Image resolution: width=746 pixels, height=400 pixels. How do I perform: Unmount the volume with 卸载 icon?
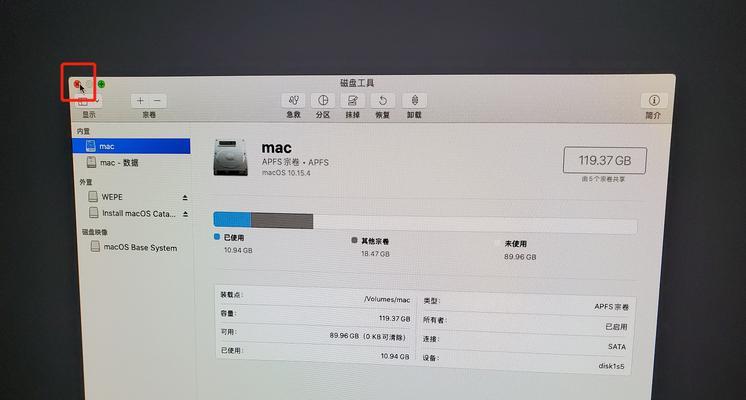(414, 100)
